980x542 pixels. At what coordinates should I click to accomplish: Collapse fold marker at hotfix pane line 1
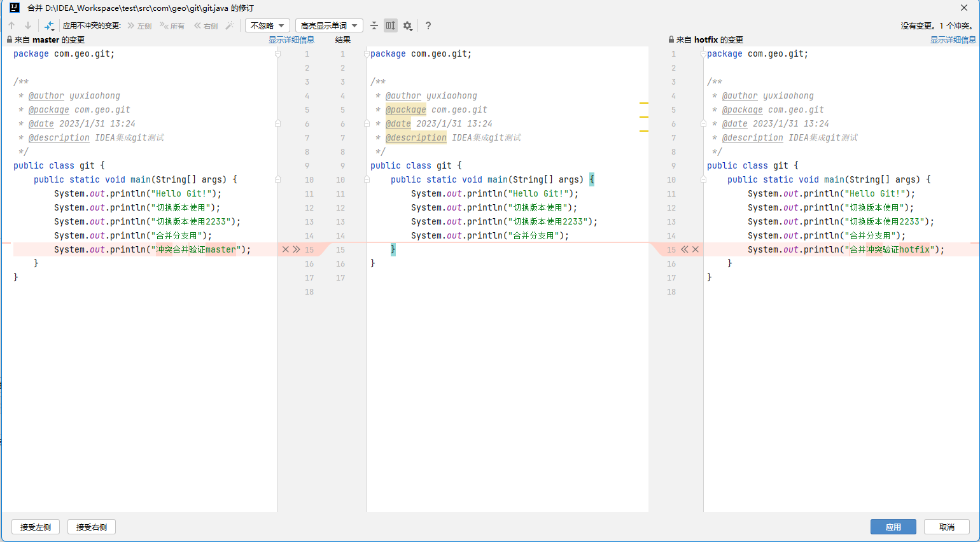703,54
